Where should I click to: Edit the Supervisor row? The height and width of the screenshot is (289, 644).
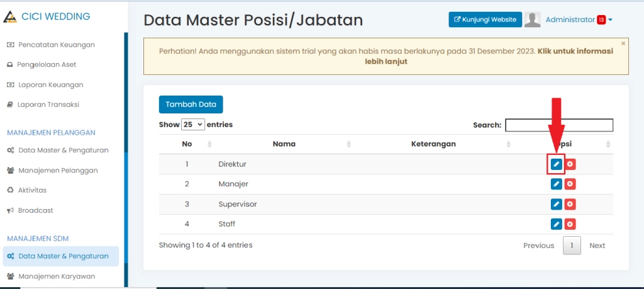[556, 204]
